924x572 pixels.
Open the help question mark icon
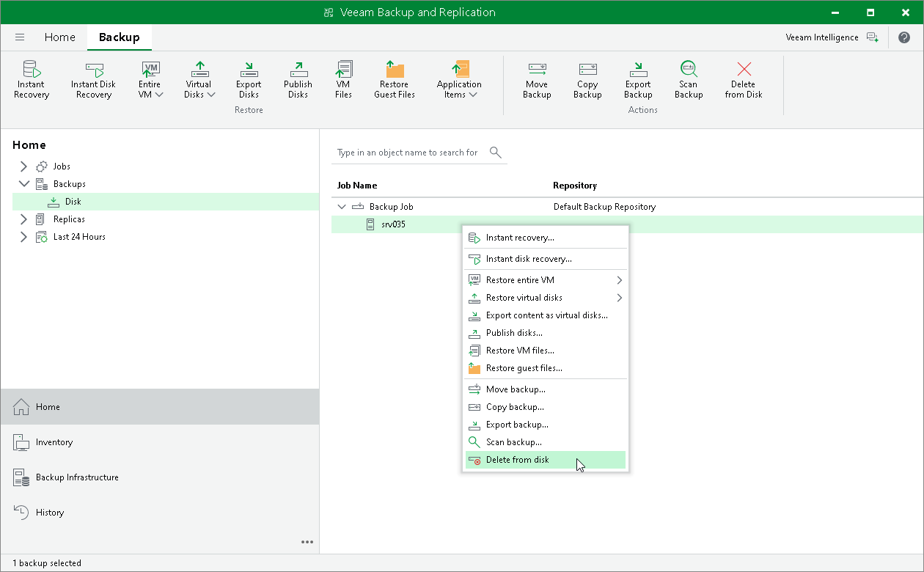(904, 37)
